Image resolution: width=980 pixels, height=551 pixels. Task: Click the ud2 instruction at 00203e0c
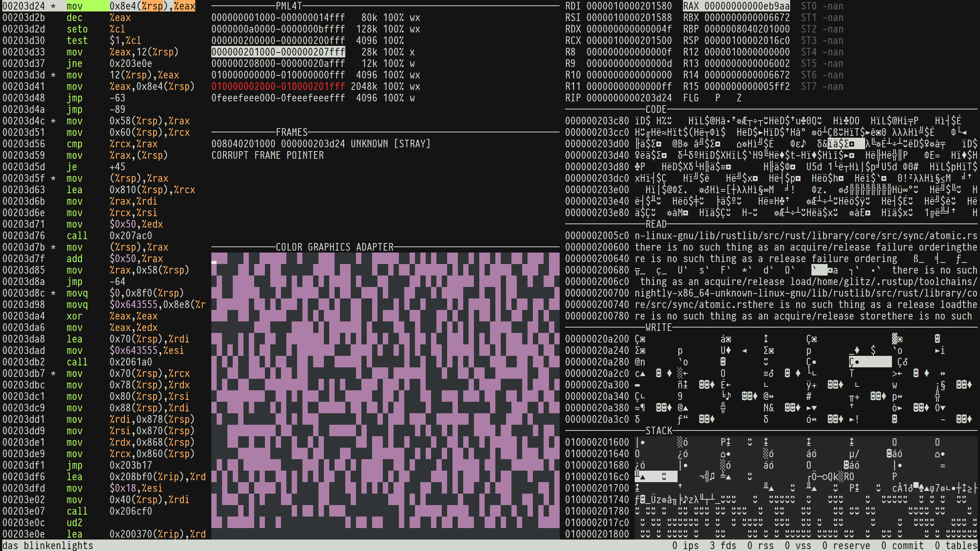[74, 523]
